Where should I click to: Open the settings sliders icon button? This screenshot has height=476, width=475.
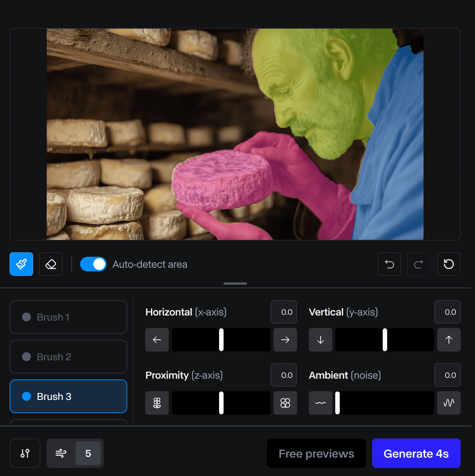pos(25,453)
